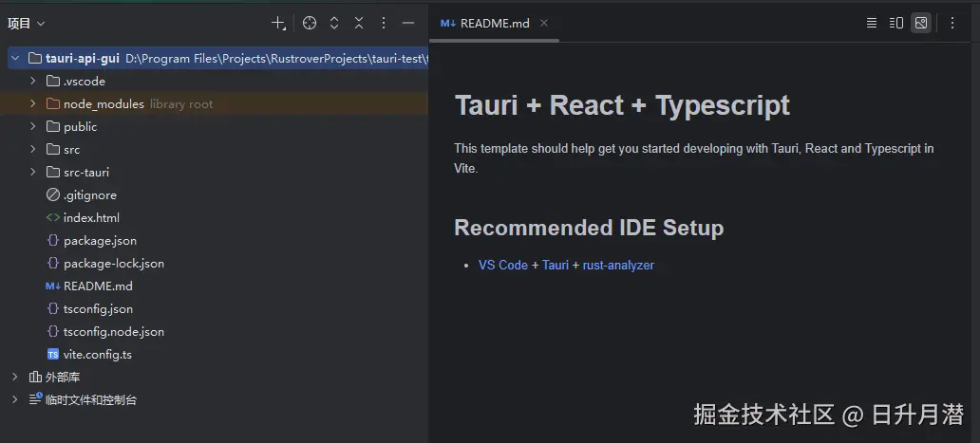Select the public folder name
Viewport: 980px width, 443px height.
[x=80, y=127]
